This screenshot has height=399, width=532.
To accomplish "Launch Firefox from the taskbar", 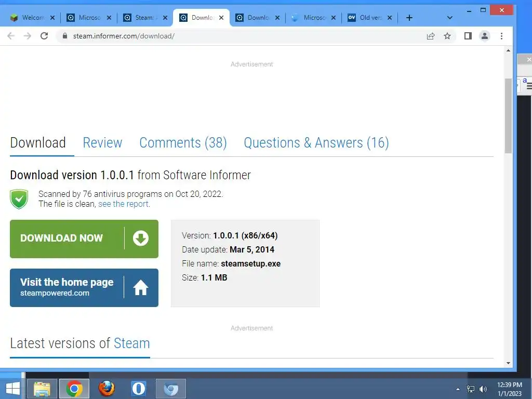I will click(107, 389).
